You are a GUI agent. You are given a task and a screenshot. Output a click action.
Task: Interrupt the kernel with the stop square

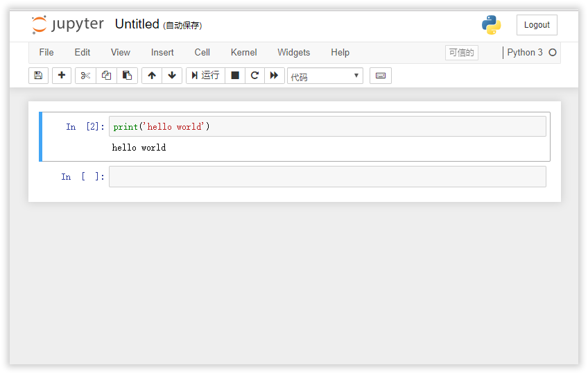click(235, 76)
